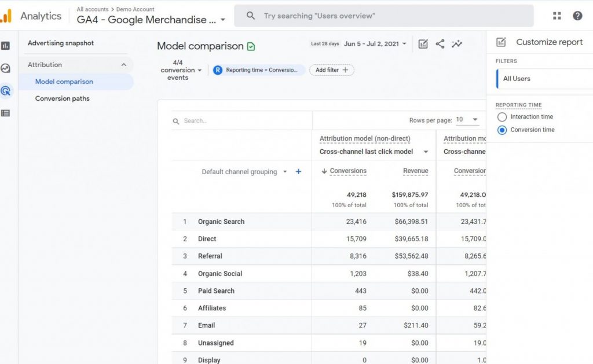Open the Configure list icon in sidebar
This screenshot has height=364, width=593.
pyautogui.click(x=6, y=113)
